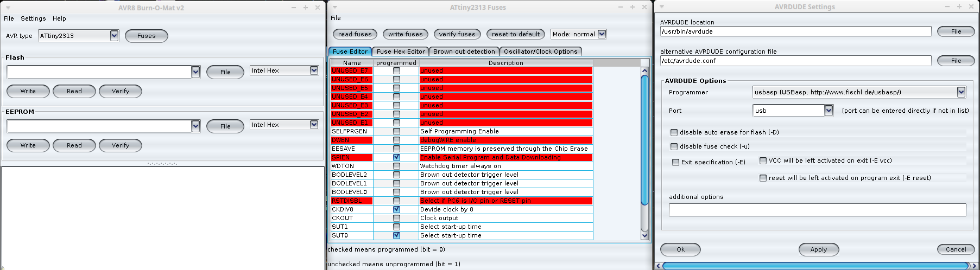Click the verify fuses button
This screenshot has width=980, height=270.
[457, 34]
